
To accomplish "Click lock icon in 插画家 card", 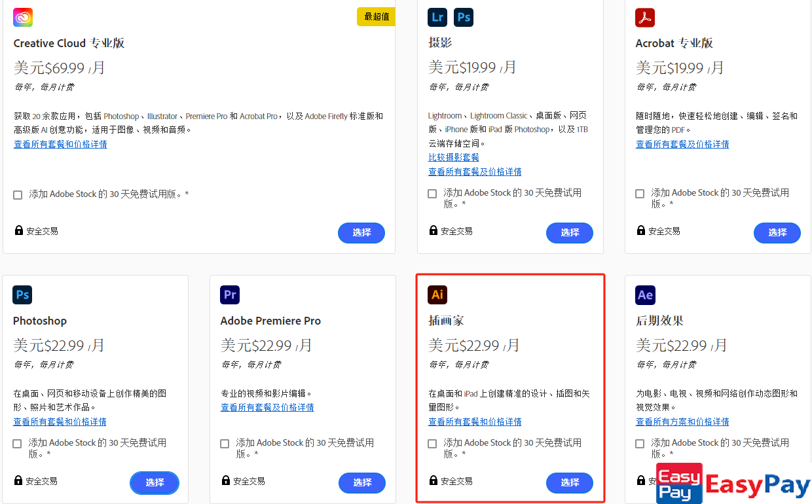I will (433, 480).
